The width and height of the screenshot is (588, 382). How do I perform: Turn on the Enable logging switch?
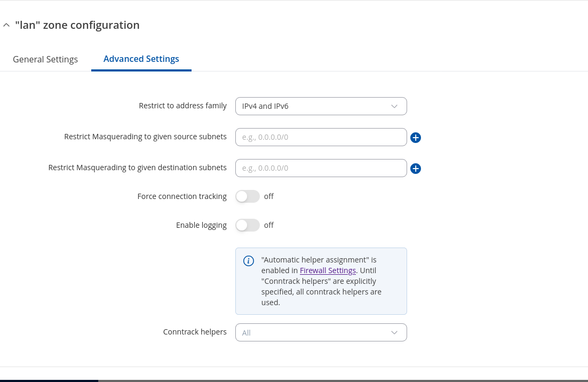click(248, 225)
